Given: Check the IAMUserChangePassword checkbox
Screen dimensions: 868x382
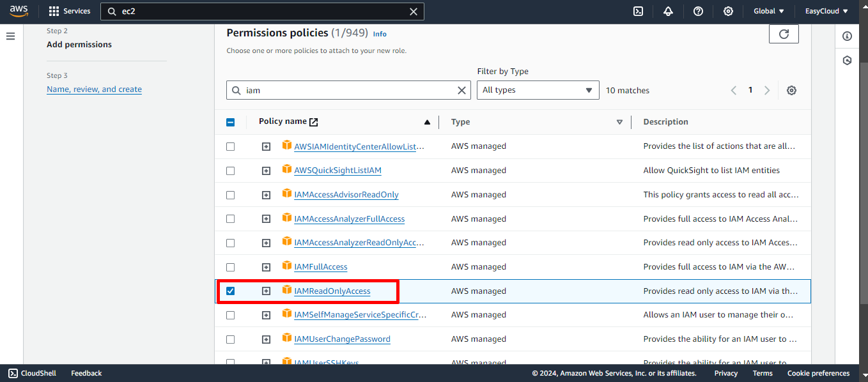Looking at the screenshot, I should [231, 339].
